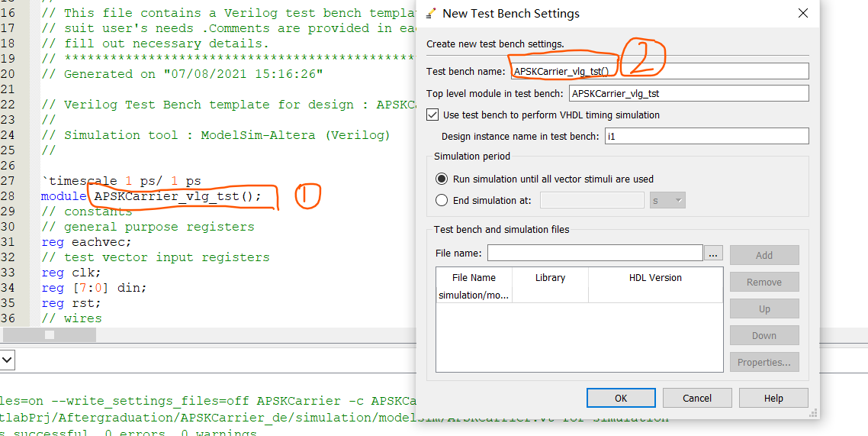This screenshot has width=868, height=436.
Task: Click the Design instance name field
Action: pos(706,136)
